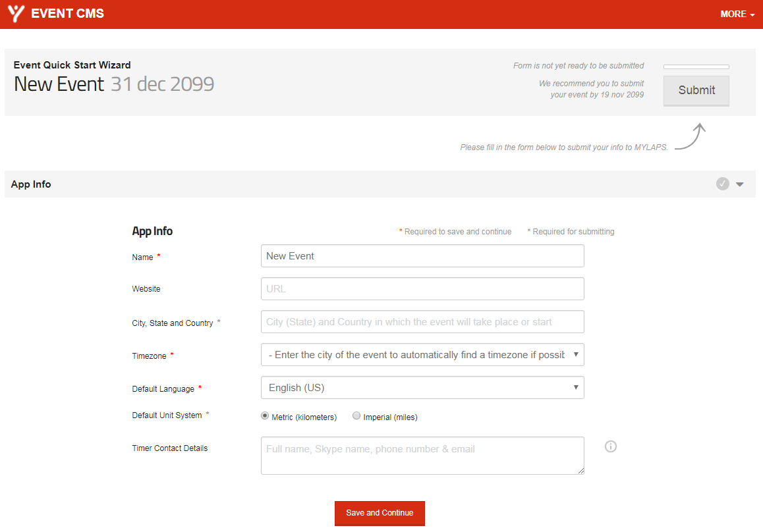Click the Default Unit System label
The width and height of the screenshot is (763, 532).
coord(167,415)
